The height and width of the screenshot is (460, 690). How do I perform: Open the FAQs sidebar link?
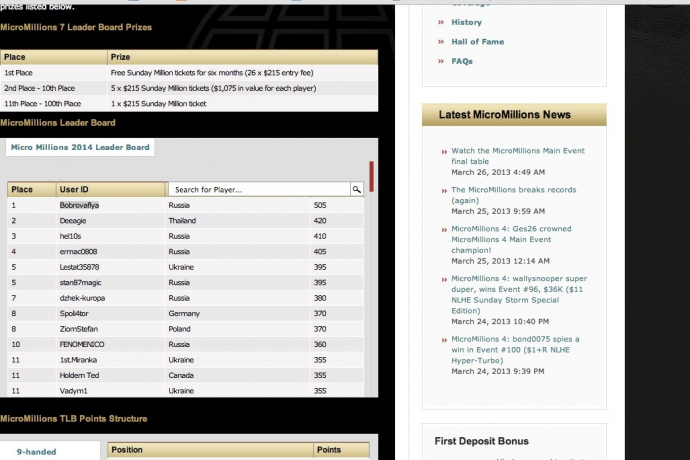click(462, 61)
